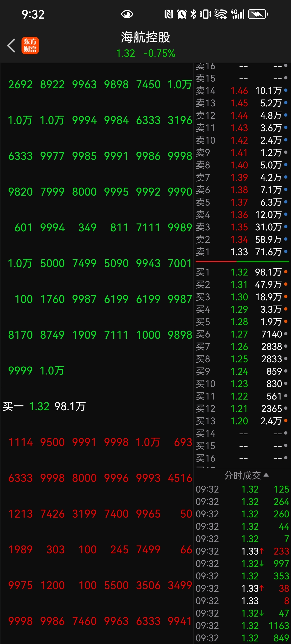291x644 pixels.
Task: Select the 买4 row at 1.29
Action: [242, 309]
